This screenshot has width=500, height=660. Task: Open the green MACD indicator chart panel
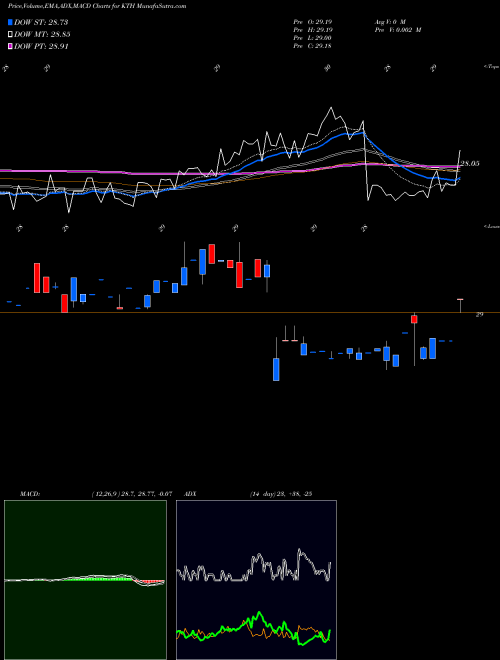85,580
